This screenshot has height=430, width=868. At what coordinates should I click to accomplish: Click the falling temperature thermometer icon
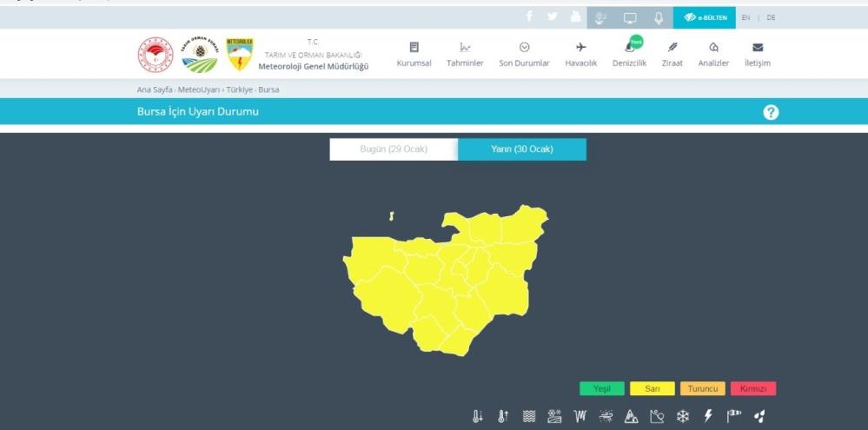tap(477, 417)
